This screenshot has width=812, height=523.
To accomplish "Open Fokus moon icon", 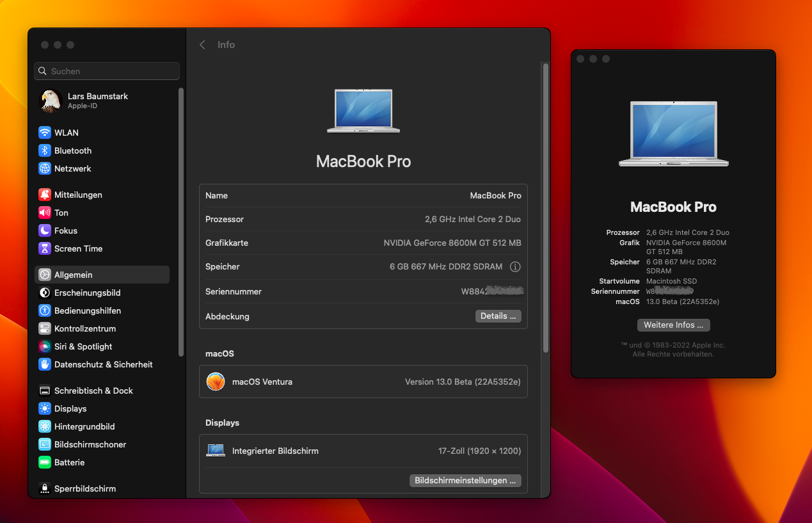I will (x=45, y=230).
